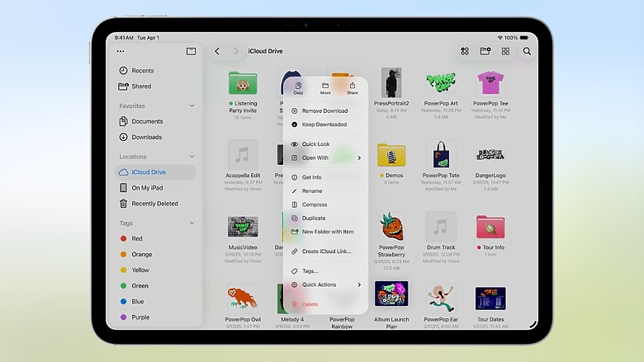Open the four-circle tools icon in the toolbar

tap(465, 51)
